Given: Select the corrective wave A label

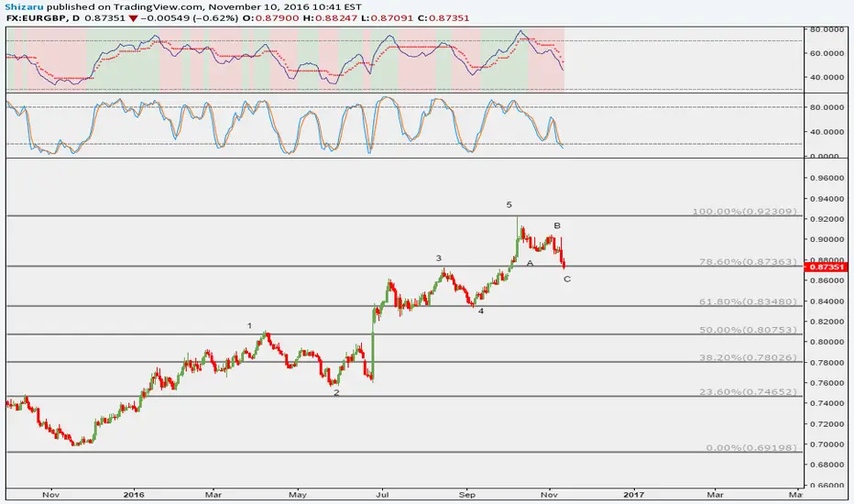Looking at the screenshot, I should point(530,263).
